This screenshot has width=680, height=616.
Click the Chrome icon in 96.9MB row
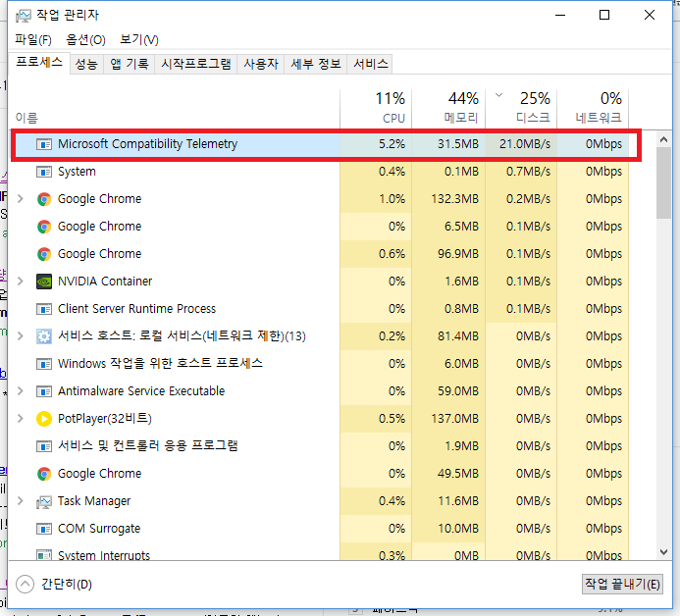(44, 254)
